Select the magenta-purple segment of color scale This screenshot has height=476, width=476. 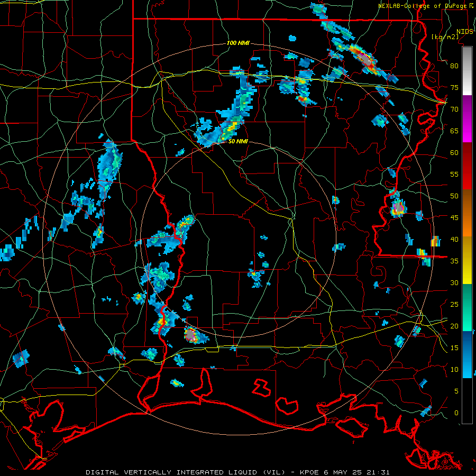pyautogui.click(x=467, y=119)
